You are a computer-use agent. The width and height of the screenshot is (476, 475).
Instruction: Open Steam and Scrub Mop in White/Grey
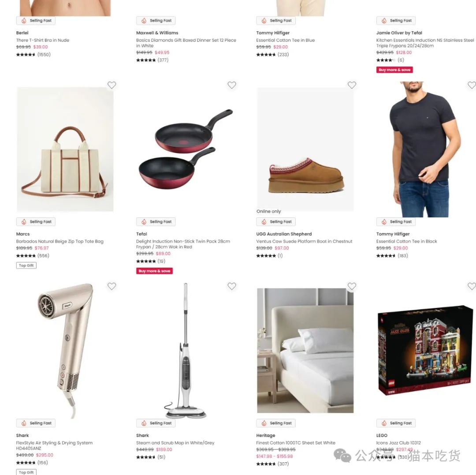pos(175,443)
